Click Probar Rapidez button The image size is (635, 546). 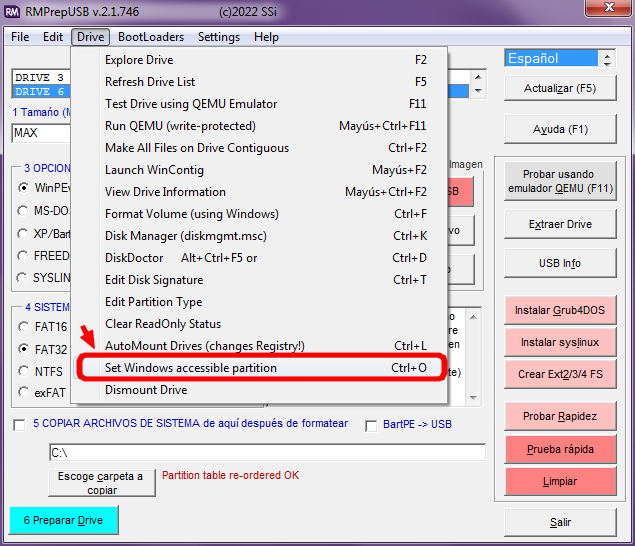(560, 416)
